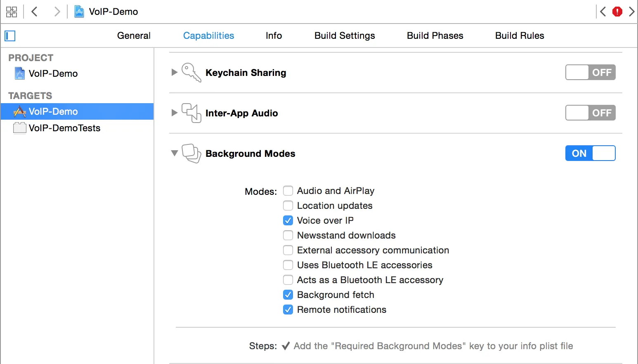Select the VoIP-Demo project entry
Viewport: 638px width, 364px height.
(53, 73)
